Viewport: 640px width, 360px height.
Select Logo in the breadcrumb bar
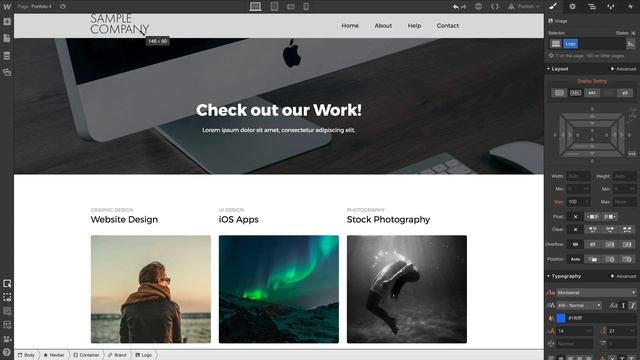click(144, 355)
